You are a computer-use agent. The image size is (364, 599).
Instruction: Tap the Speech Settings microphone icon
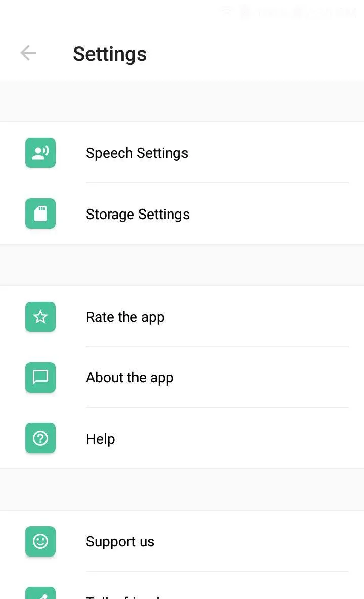40,153
